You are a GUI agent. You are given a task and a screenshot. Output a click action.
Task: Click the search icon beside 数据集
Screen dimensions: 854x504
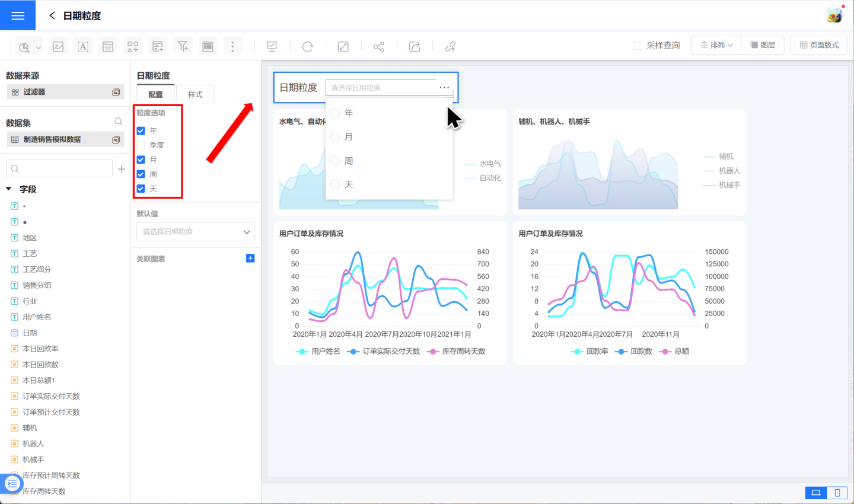119,122
